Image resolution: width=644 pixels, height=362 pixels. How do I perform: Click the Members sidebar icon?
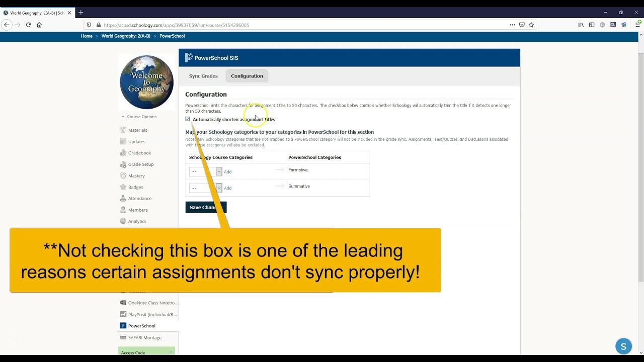pos(123,210)
